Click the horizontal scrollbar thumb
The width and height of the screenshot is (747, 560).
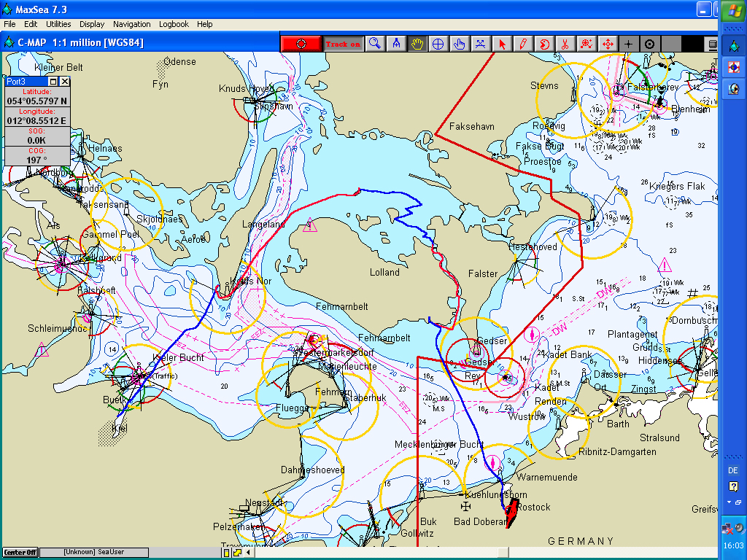click(503, 553)
